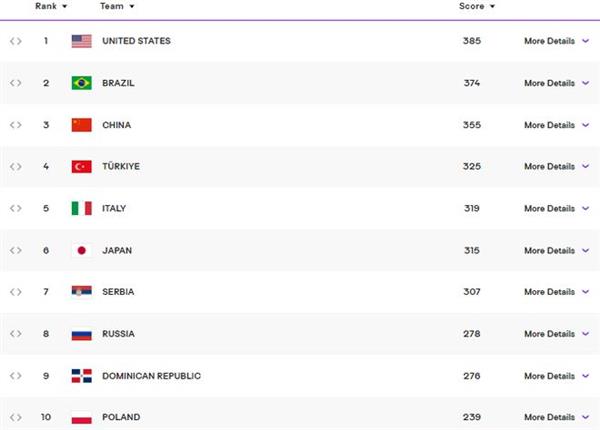This screenshot has height=430, width=600.
Task: Click the SERBIA team name
Action: [x=118, y=292]
